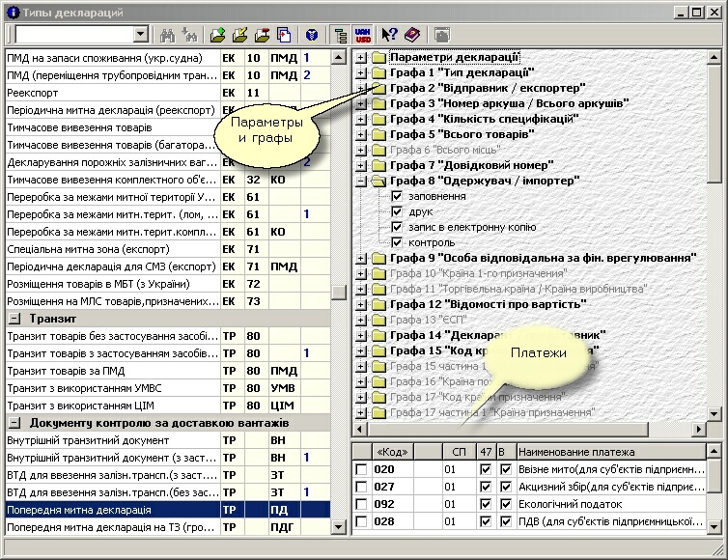Select "Параметри декларації" tree item
Viewport: 728px width, 560px height.
tap(455, 57)
